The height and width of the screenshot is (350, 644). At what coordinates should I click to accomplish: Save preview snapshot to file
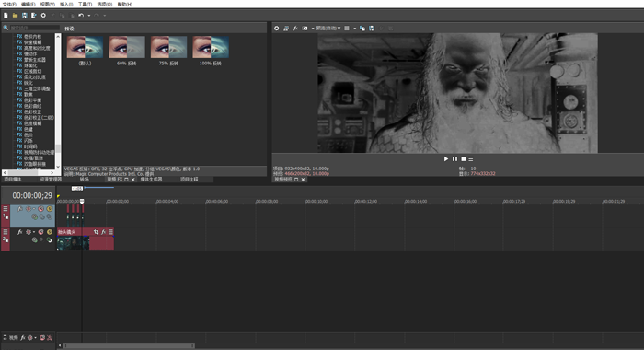[x=372, y=29]
